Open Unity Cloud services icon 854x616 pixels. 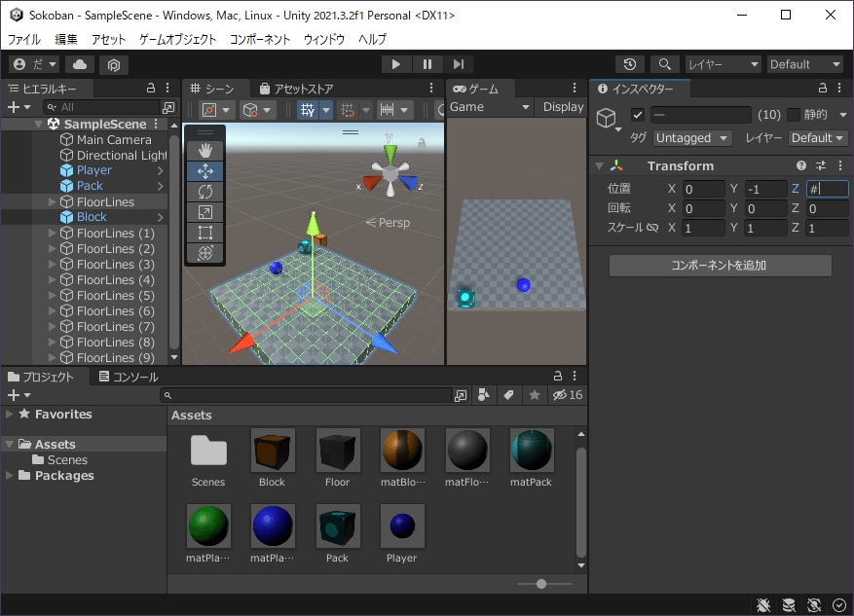point(80,64)
